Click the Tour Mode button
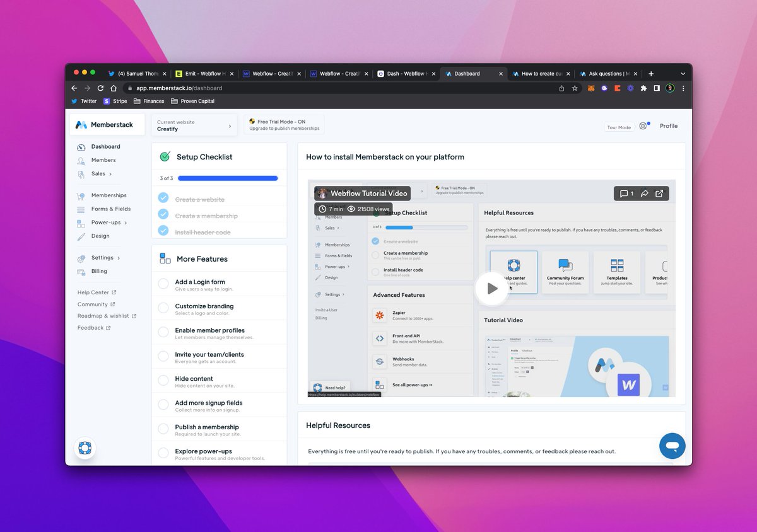 click(x=619, y=127)
